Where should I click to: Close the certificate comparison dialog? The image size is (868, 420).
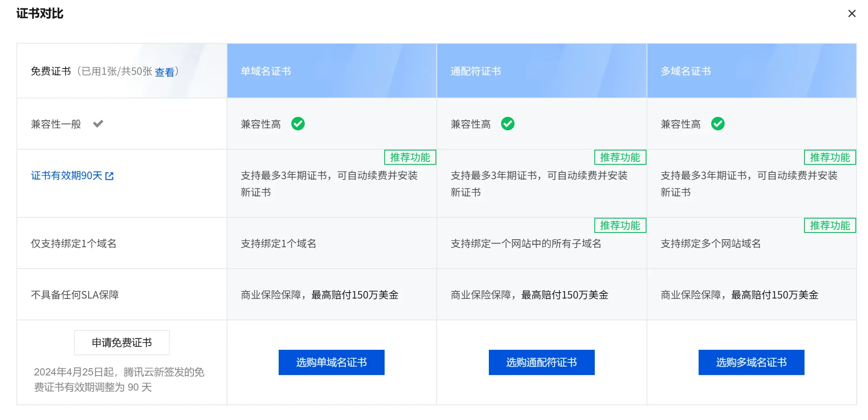(x=852, y=13)
